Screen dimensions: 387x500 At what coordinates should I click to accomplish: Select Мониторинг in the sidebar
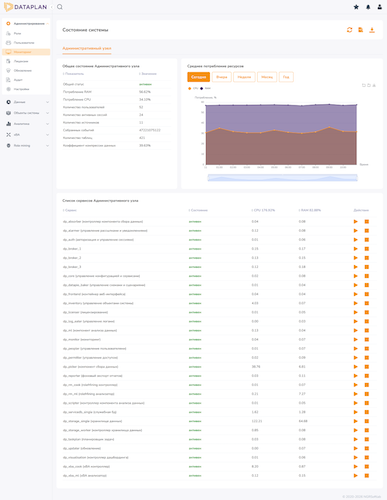26,52
